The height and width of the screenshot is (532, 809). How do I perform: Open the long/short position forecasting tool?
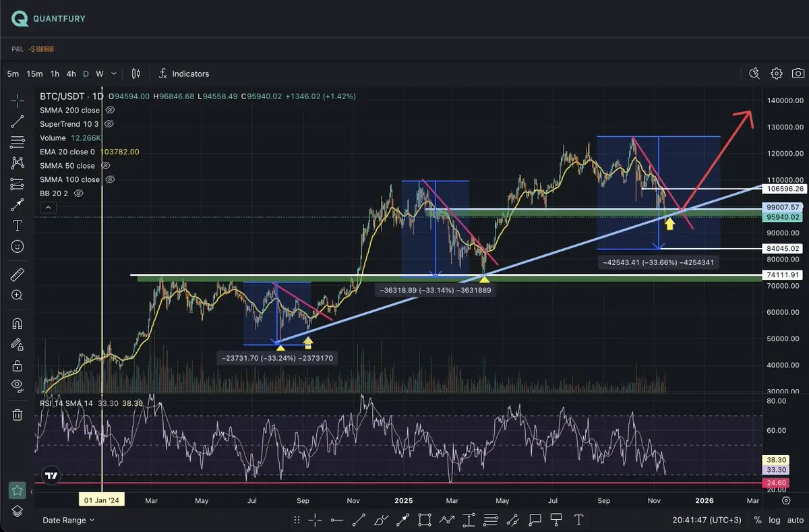click(18, 184)
